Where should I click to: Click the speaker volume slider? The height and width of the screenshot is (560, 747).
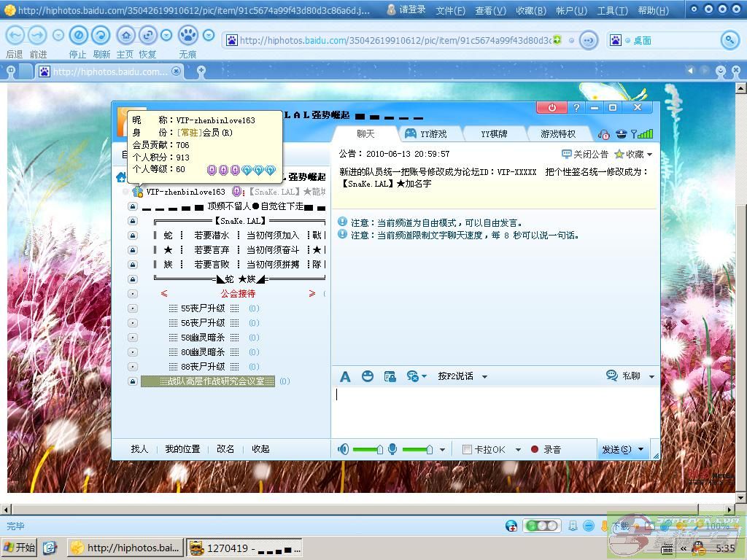[367, 450]
